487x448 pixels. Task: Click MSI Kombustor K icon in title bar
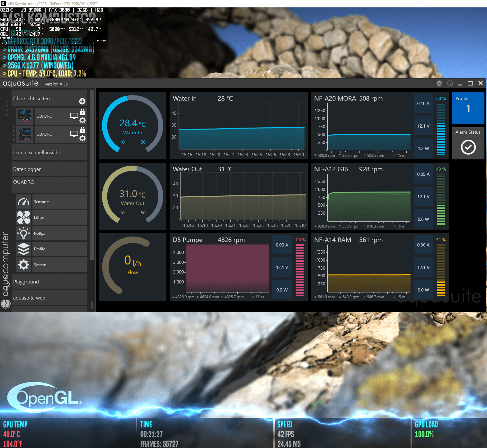tap(3, 4)
